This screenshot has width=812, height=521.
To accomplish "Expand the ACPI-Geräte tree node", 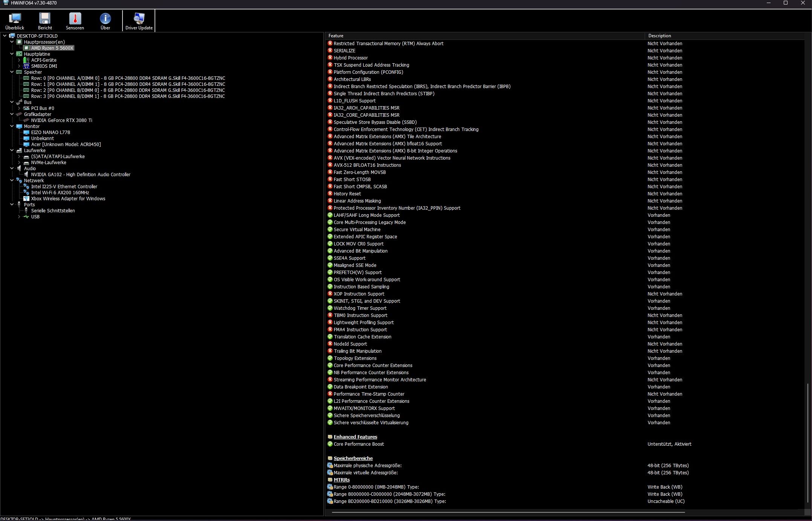I will pyautogui.click(x=19, y=60).
